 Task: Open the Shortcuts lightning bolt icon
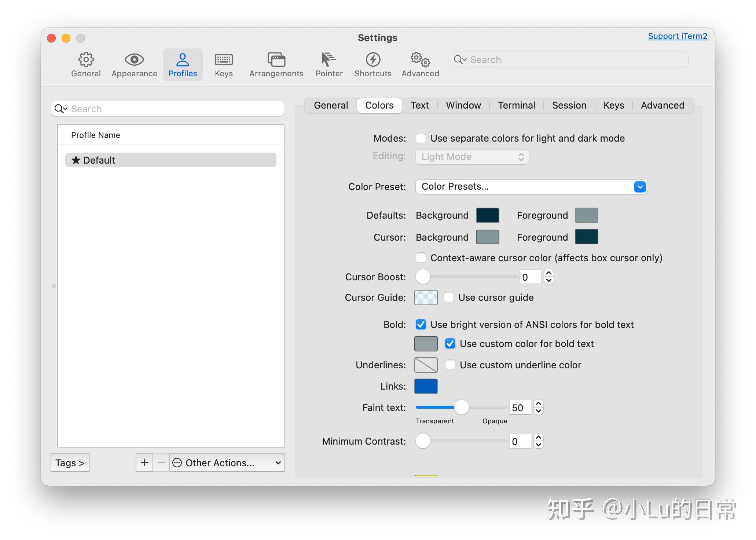pyautogui.click(x=373, y=60)
